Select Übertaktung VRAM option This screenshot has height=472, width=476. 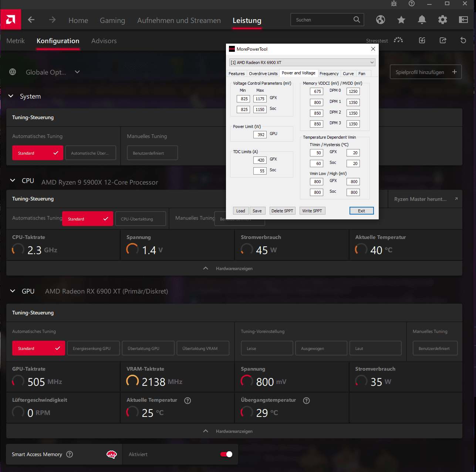click(203, 348)
